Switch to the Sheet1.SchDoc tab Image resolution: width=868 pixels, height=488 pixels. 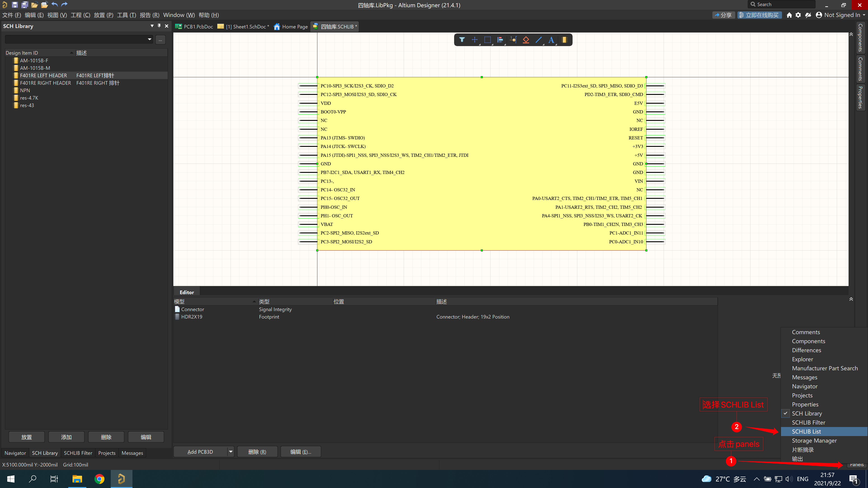pos(243,27)
